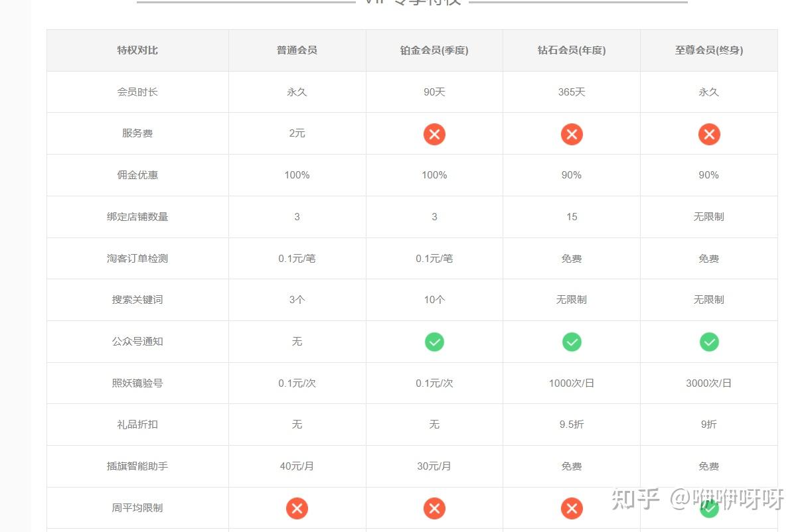Click the 礼品折扣 row label

(x=137, y=425)
